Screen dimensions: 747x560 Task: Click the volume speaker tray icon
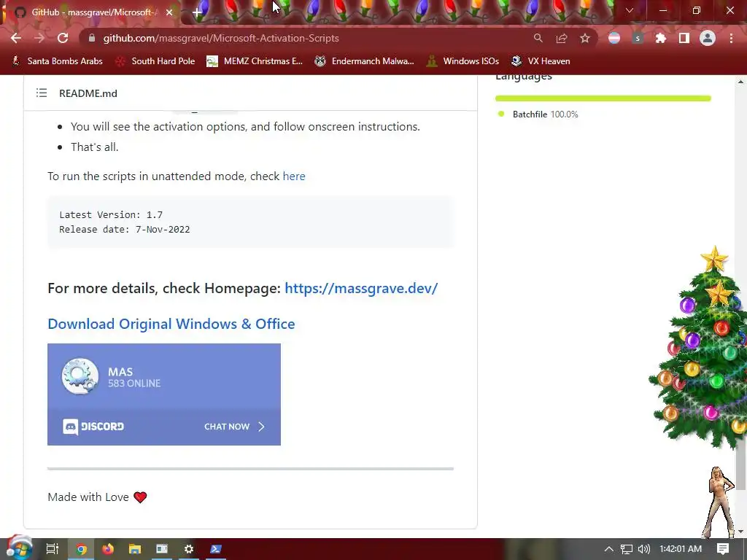[x=644, y=549]
